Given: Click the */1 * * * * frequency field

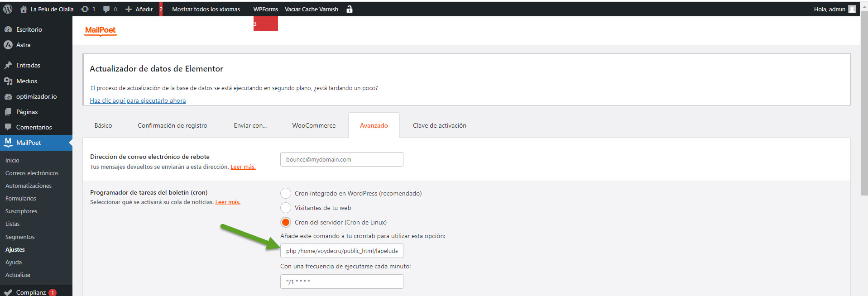Looking at the screenshot, I should click(342, 282).
